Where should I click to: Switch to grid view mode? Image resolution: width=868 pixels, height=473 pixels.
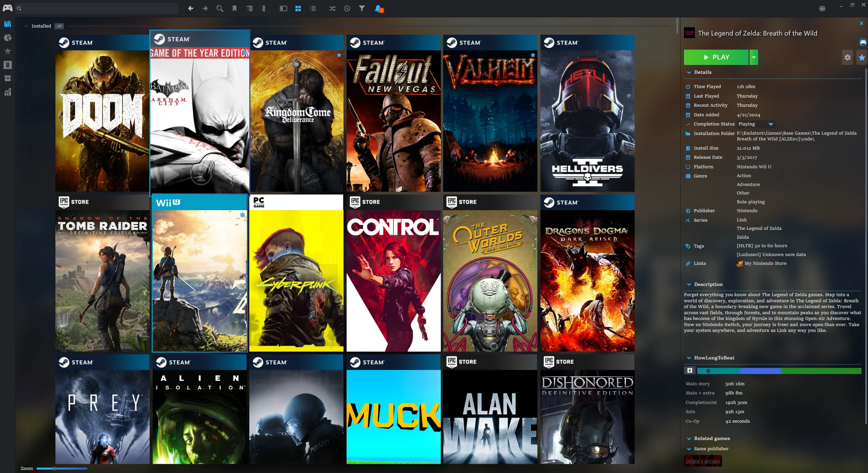click(298, 9)
